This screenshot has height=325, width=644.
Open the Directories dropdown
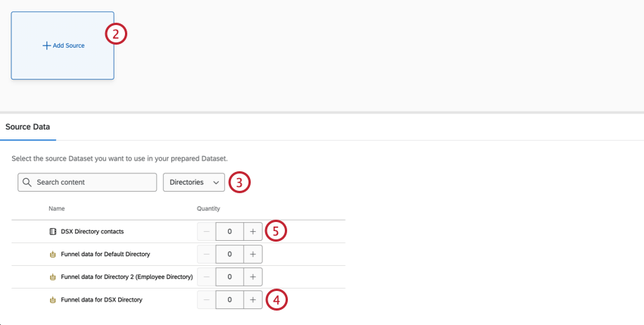(x=194, y=183)
